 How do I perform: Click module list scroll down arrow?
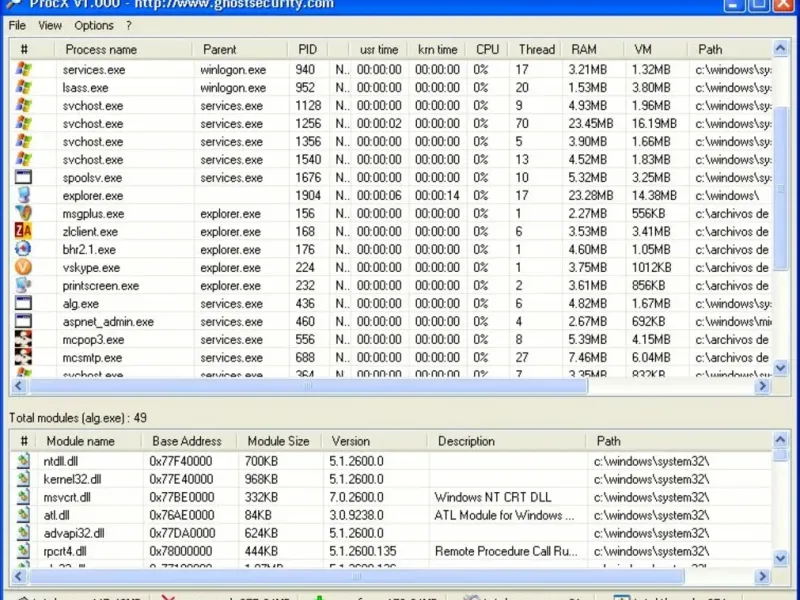[x=780, y=558]
